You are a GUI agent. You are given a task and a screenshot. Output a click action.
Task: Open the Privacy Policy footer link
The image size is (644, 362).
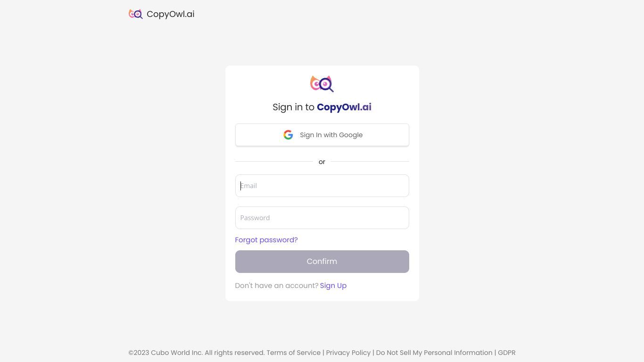point(348,353)
